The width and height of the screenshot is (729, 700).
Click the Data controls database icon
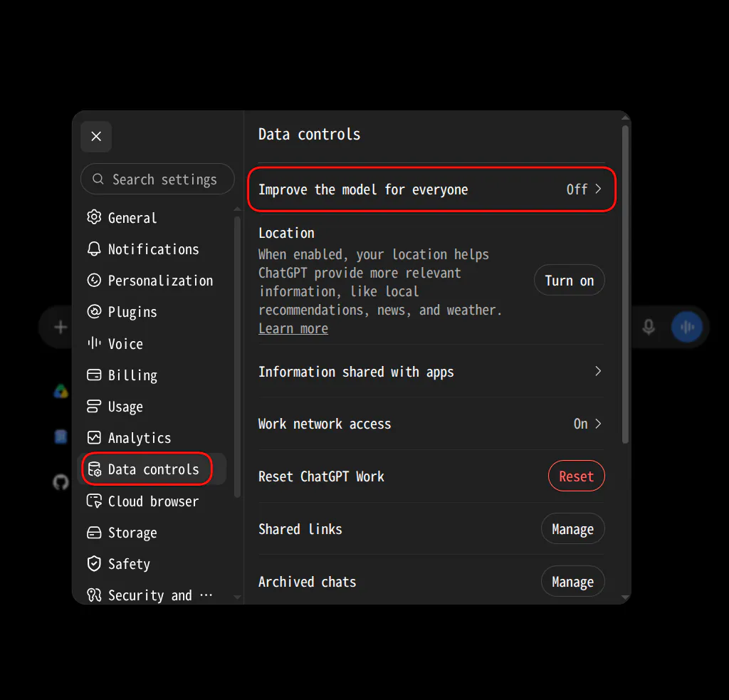point(95,469)
